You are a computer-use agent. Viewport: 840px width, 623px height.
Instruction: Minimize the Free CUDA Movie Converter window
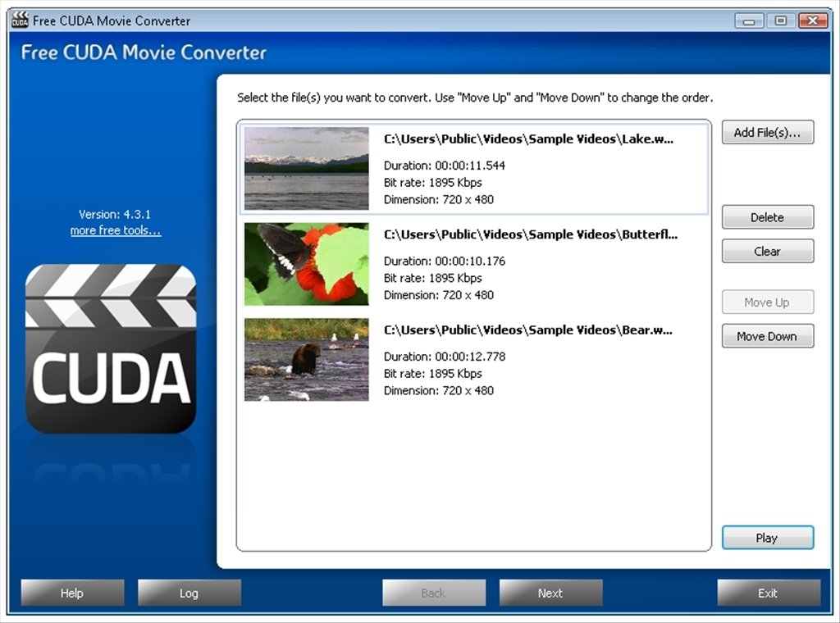[750, 20]
